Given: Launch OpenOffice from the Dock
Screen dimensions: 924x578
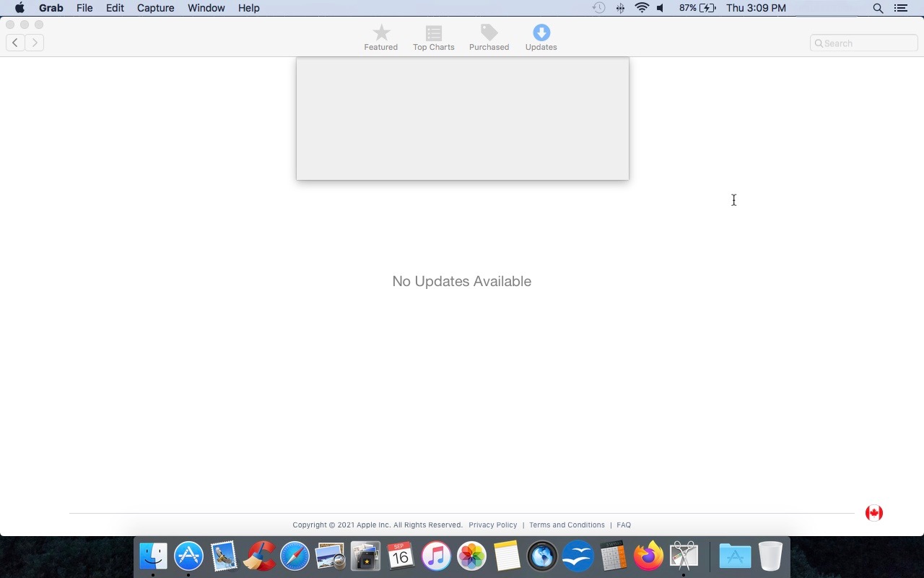Looking at the screenshot, I should 577,556.
